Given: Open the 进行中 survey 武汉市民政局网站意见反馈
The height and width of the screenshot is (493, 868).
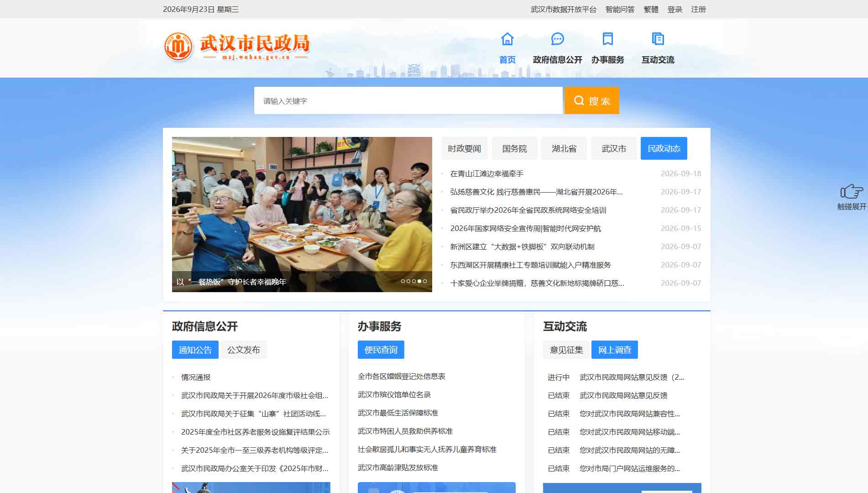Looking at the screenshot, I should coord(632,377).
